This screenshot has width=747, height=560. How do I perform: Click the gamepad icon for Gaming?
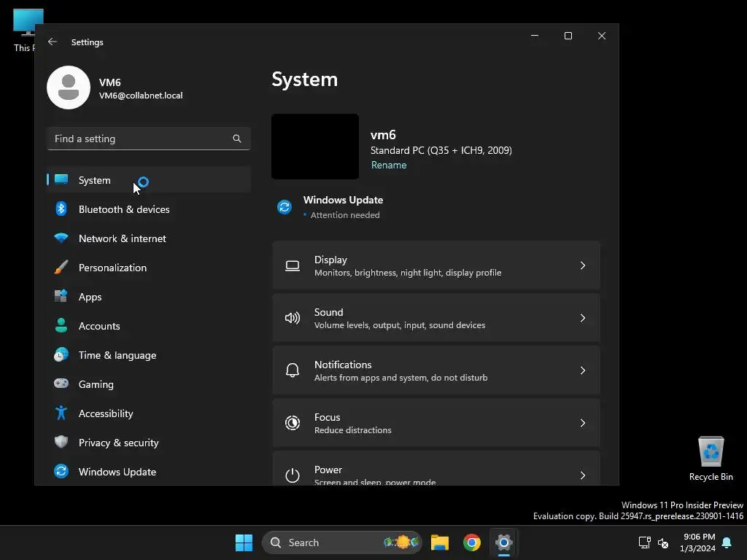point(61,384)
